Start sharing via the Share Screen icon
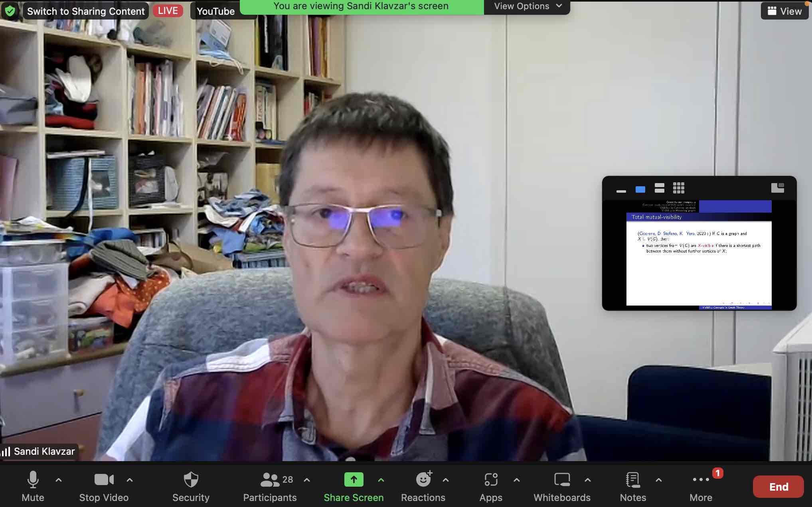 pyautogui.click(x=353, y=479)
